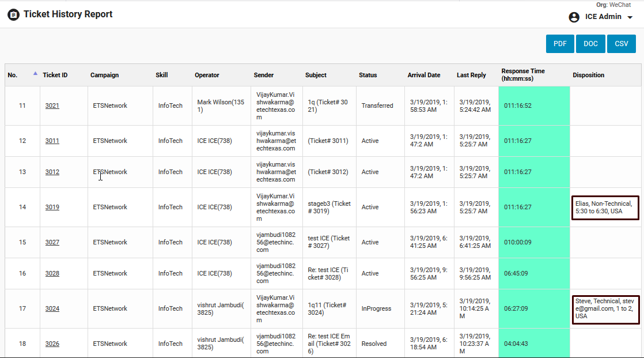The image size is (644, 358).
Task: Expand the ICE Admin dropdown arrow
Action: tap(630, 17)
